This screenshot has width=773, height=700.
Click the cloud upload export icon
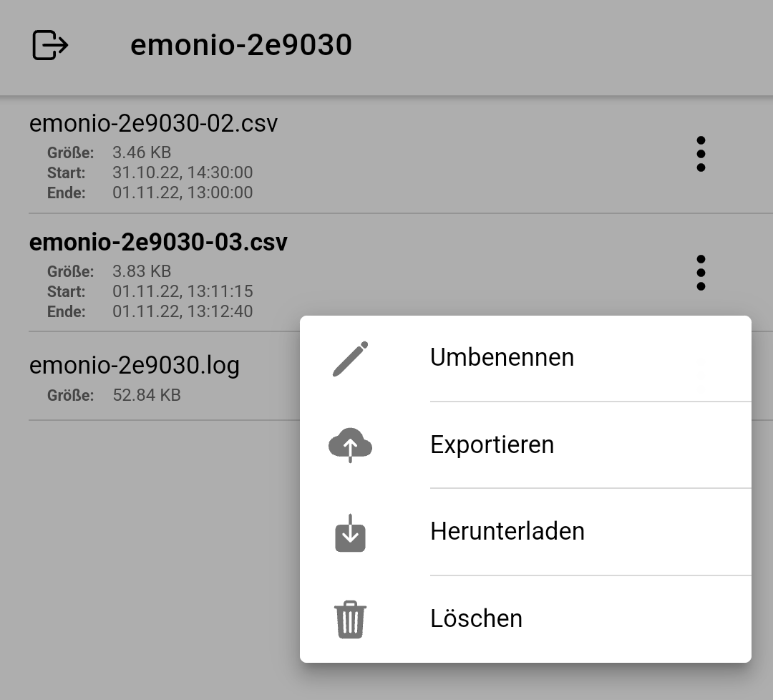coord(350,445)
